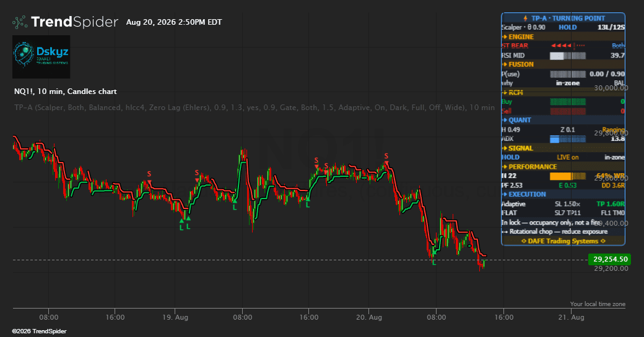644x337 pixels.
Task: Click the green 29,254.50 current price tag
Action: 610,259
